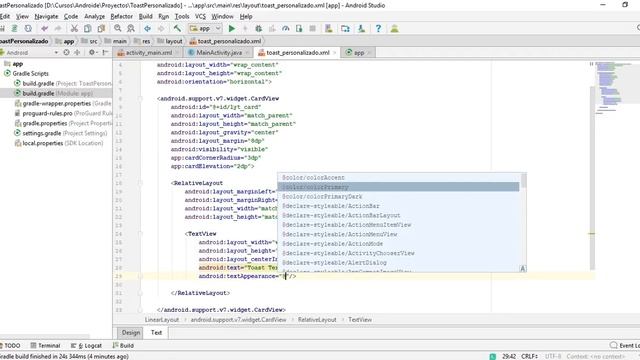Click the Copy toolbar icon
The image size is (640, 360).
click(x=87, y=29)
